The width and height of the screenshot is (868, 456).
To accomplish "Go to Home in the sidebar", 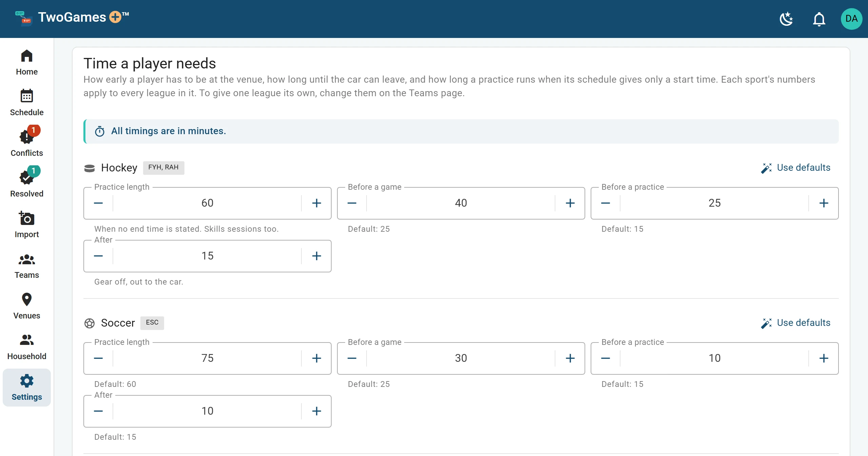I will coord(27,63).
